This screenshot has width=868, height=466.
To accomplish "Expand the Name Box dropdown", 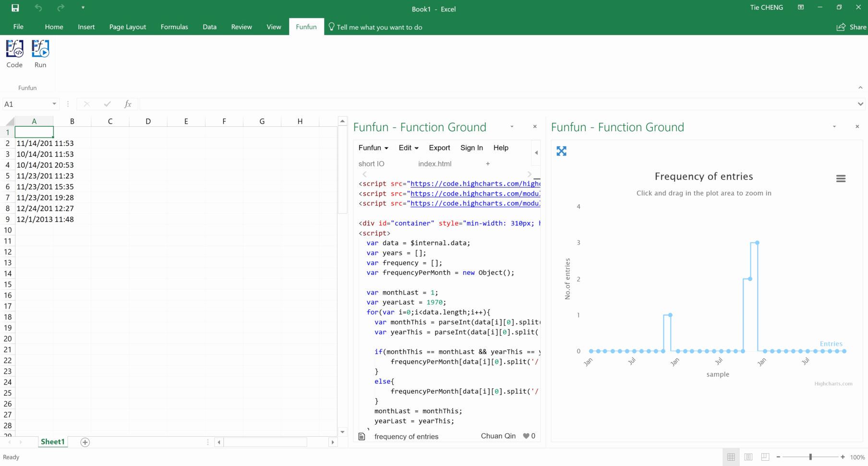I will point(54,104).
